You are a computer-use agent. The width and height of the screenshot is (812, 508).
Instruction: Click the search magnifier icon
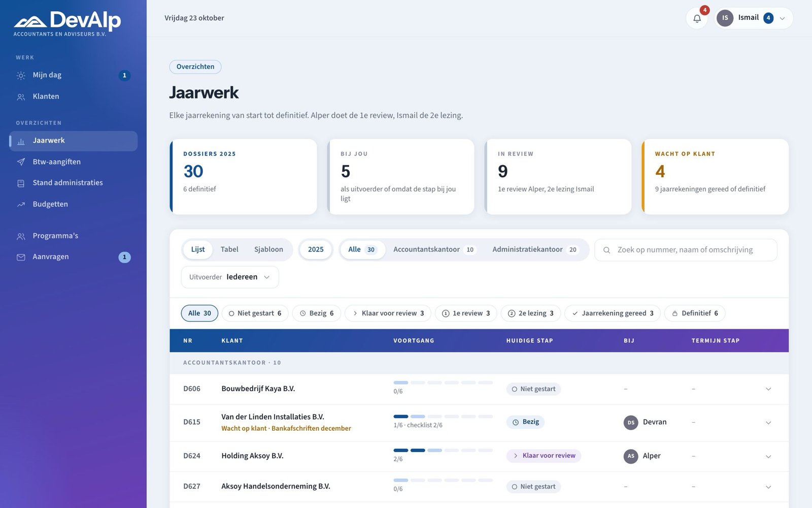606,250
